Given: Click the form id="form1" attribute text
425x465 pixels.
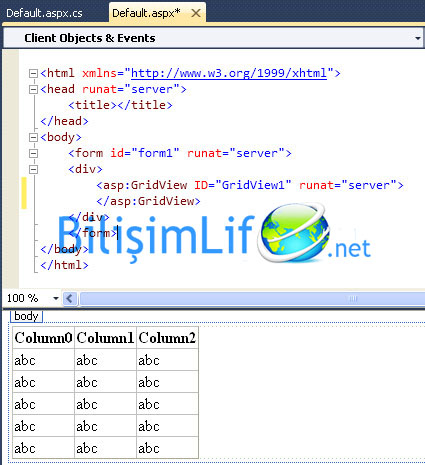Looking at the screenshot, I should [x=145, y=153].
